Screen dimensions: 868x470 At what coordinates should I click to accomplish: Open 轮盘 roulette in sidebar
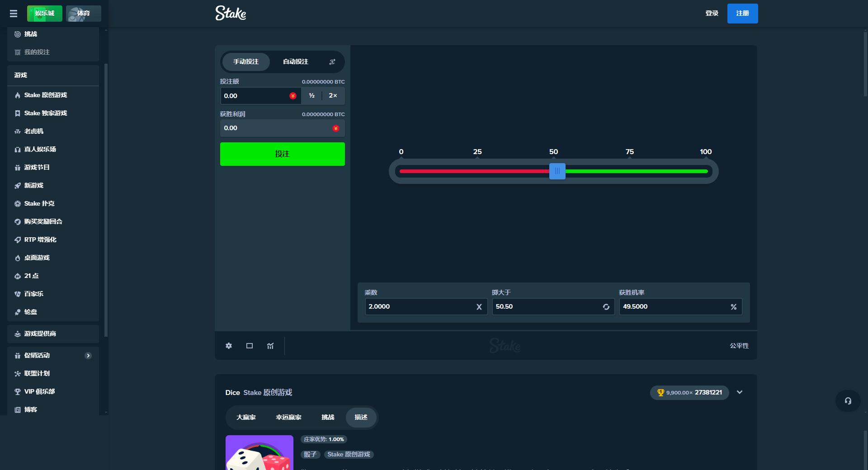click(53, 312)
